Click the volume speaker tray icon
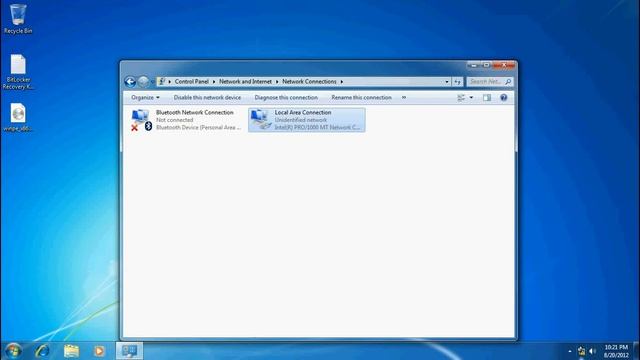Viewport: 640px width, 360px height. 593,351
